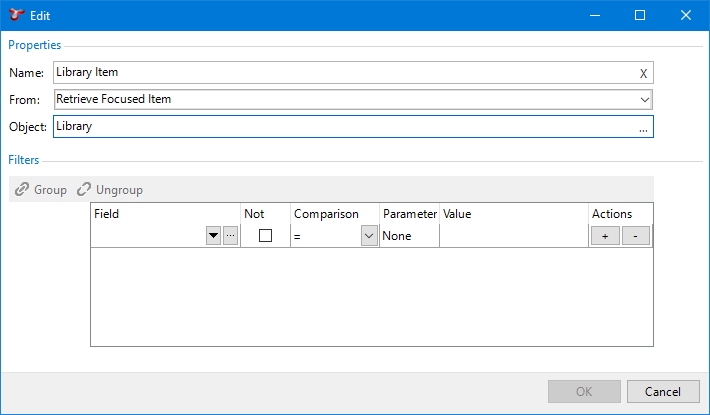This screenshot has height=415, width=710.
Task: Open the Field dropdown arrow
Action: (x=212, y=236)
